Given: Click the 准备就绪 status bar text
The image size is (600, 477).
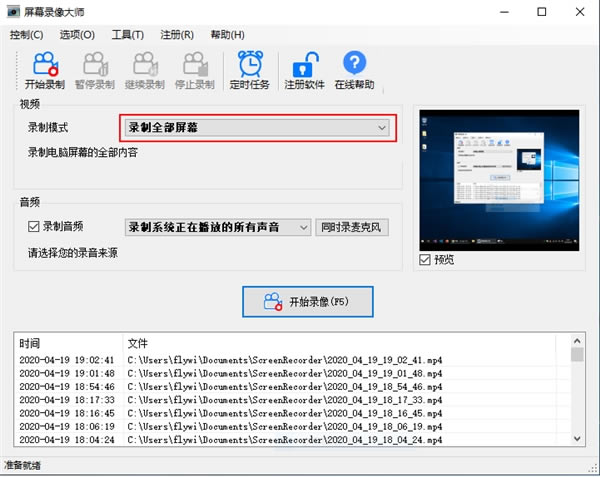Looking at the screenshot, I should 22,466.
